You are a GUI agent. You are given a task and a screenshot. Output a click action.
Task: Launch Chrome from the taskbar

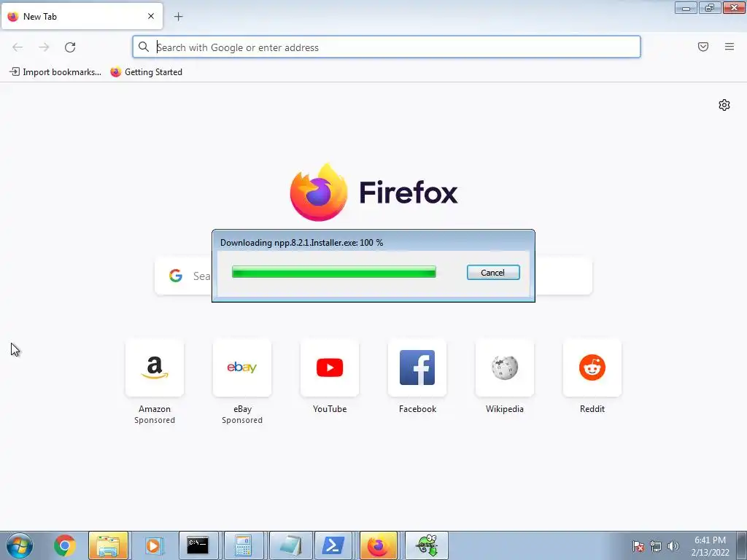coord(65,545)
